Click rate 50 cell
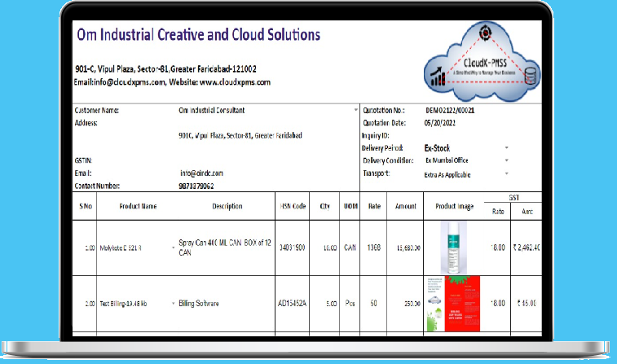The image size is (617, 364). 373,304
